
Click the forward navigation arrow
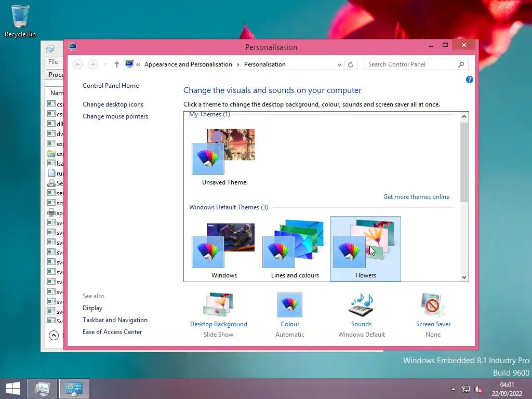[x=92, y=64]
